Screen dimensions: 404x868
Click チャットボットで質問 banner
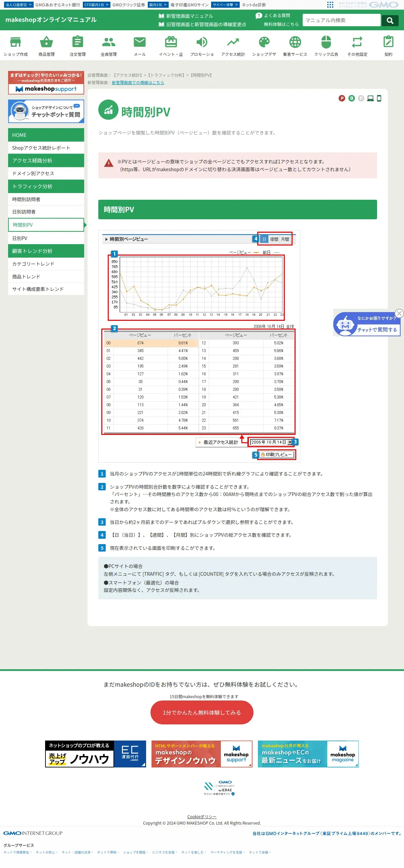pos(46,111)
